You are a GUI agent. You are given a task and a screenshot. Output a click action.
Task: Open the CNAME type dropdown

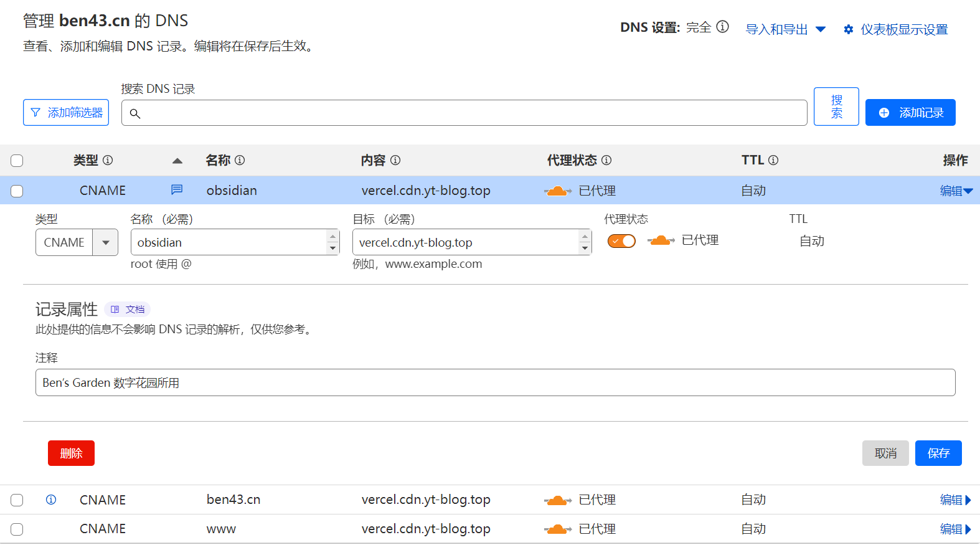click(x=105, y=242)
